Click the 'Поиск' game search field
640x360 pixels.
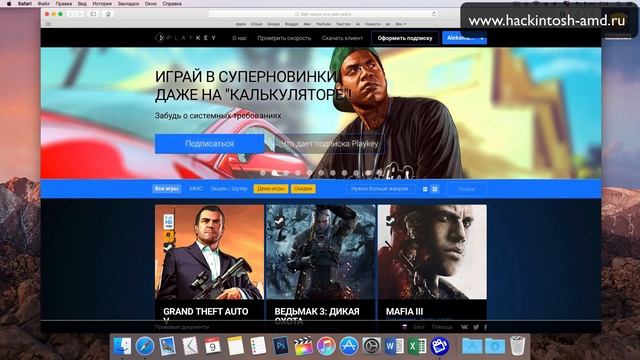tap(467, 189)
